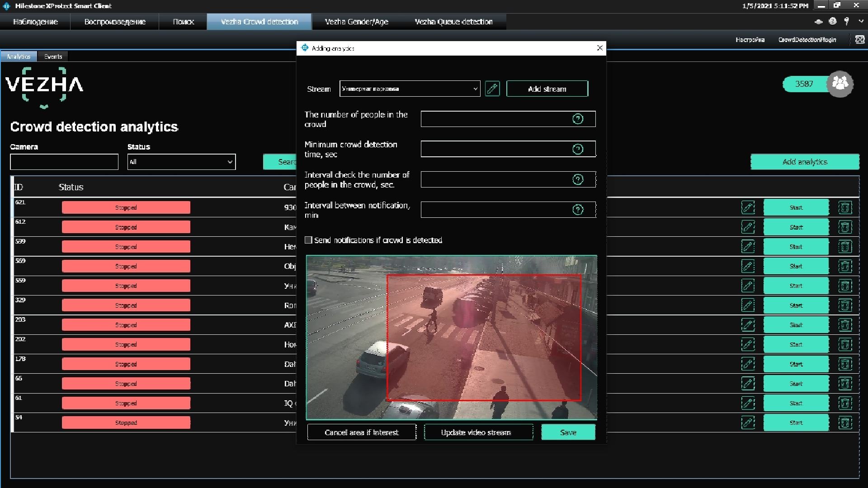Open the Status filter dropdown

(x=181, y=162)
